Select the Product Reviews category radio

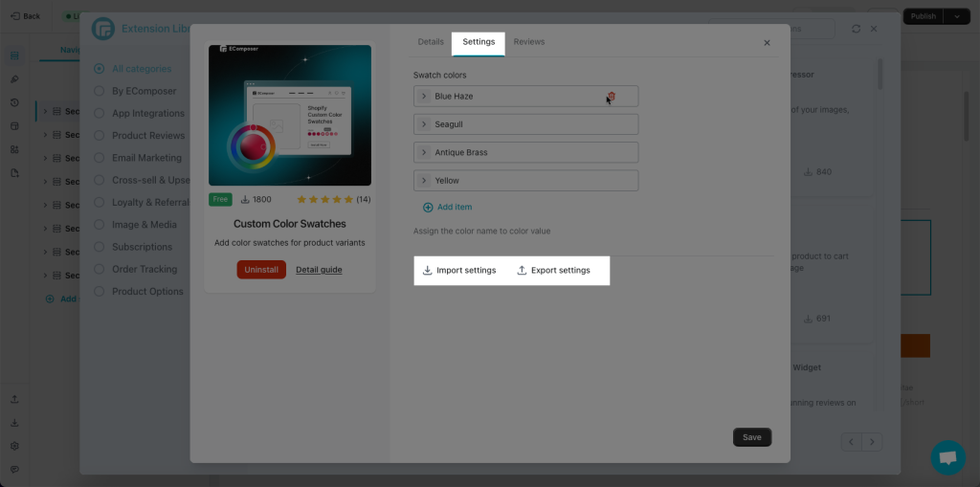point(99,136)
